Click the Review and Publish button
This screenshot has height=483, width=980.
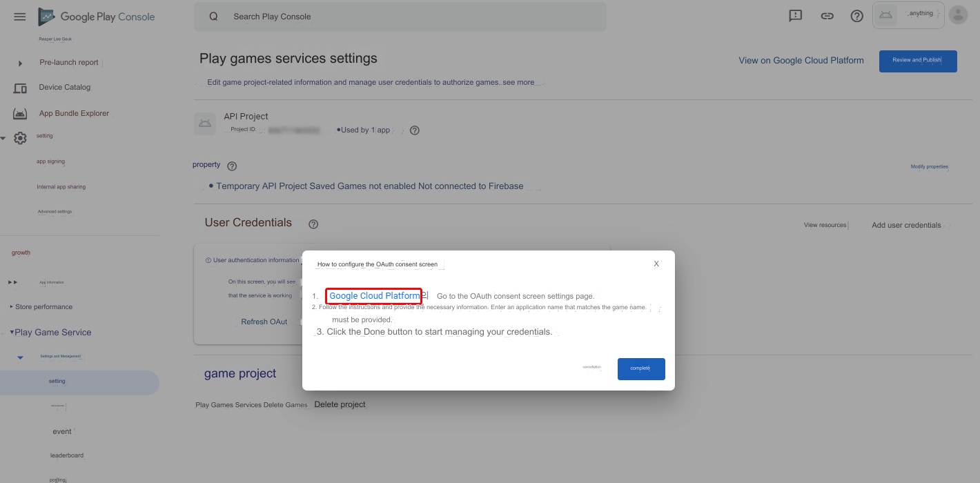coord(918,61)
